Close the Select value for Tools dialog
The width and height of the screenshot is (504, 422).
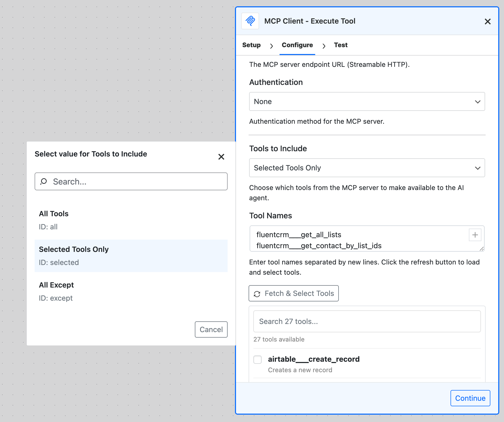pyautogui.click(x=221, y=157)
